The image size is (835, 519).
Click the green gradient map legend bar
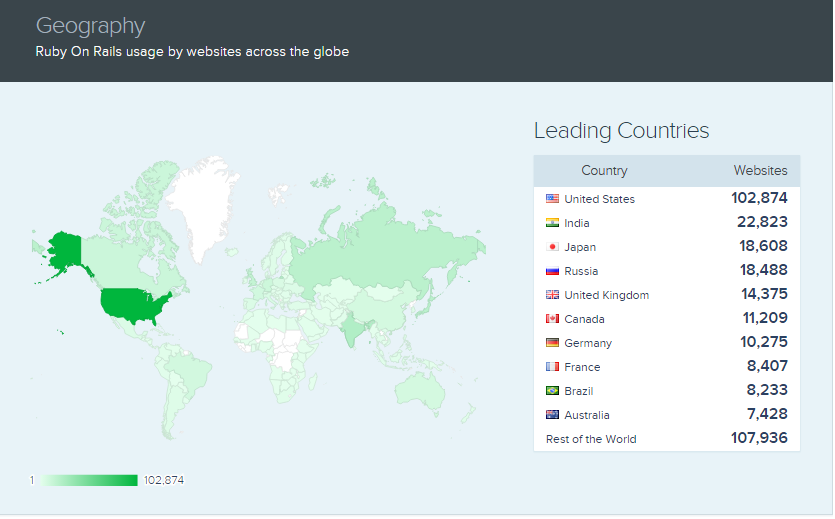(x=89, y=480)
